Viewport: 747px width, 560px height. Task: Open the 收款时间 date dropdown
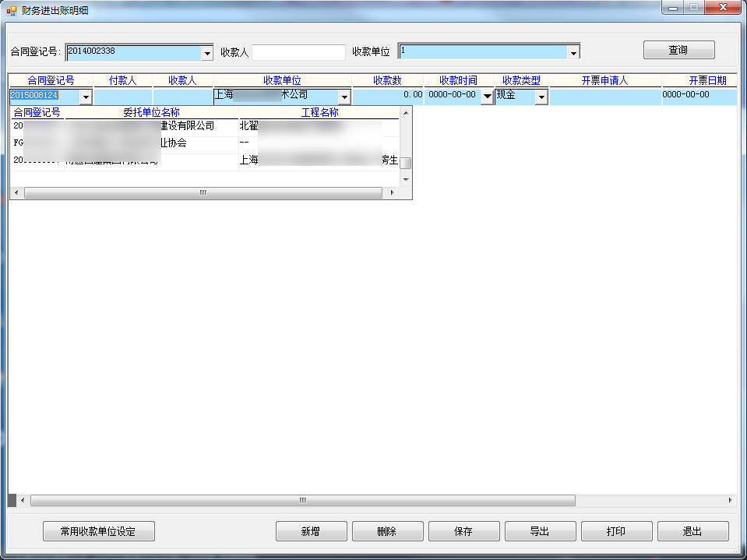pos(487,96)
